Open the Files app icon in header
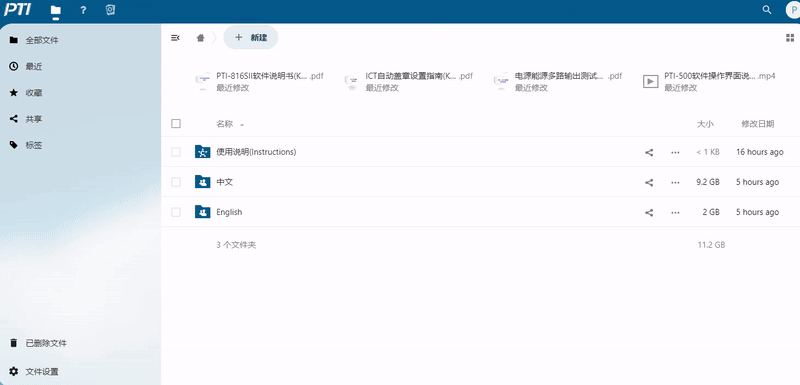 pos(56,10)
